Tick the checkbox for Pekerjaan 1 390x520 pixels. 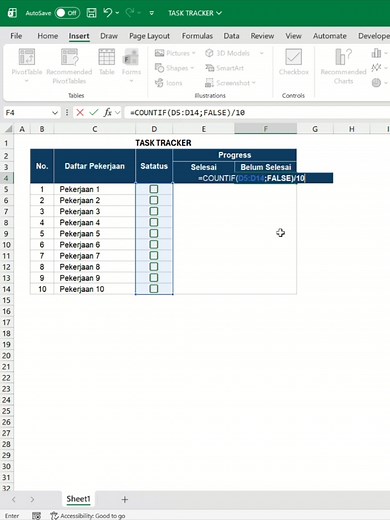coord(154,189)
